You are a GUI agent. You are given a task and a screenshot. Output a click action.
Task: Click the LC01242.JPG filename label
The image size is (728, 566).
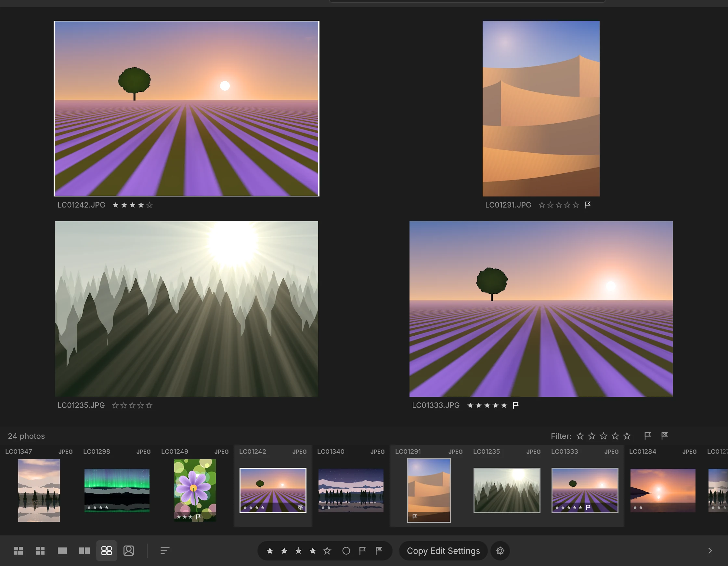pyautogui.click(x=81, y=205)
